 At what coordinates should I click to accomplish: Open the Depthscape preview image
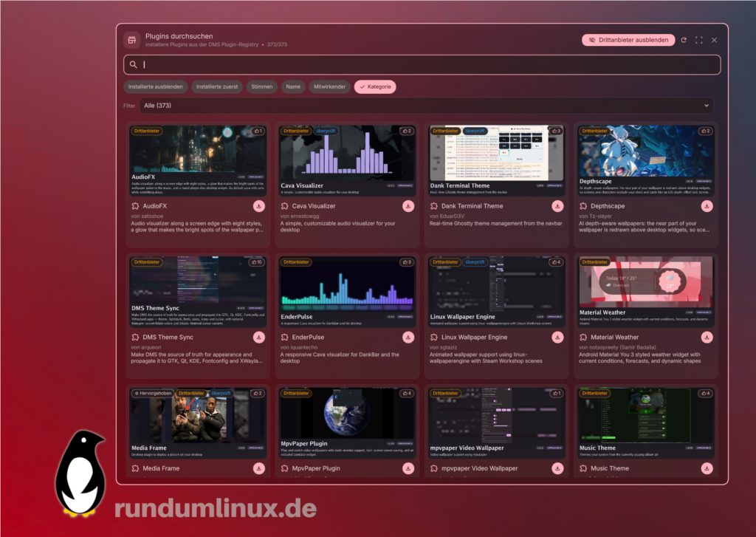pos(645,161)
